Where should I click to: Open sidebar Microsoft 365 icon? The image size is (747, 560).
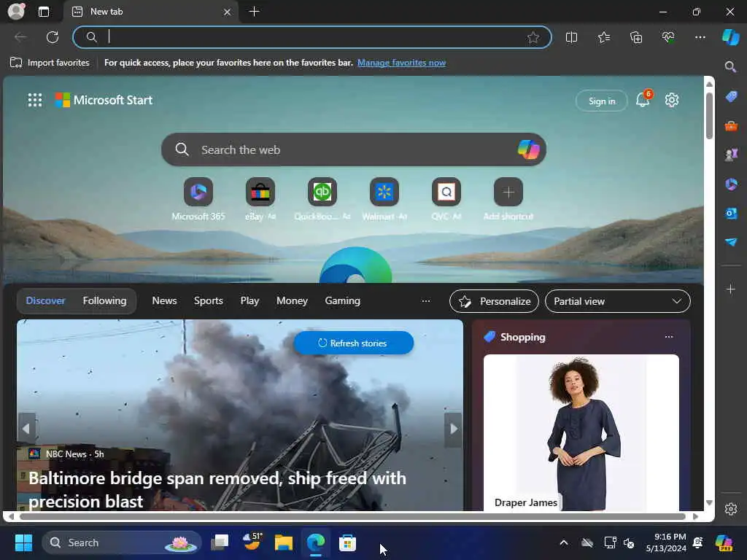[x=731, y=184]
